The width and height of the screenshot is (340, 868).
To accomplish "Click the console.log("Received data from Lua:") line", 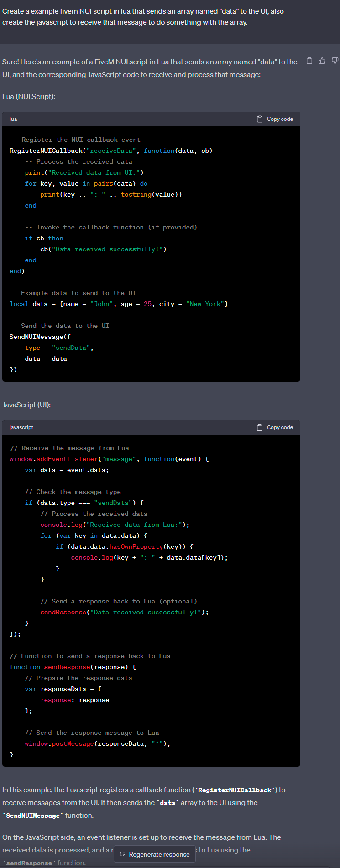I will (115, 525).
